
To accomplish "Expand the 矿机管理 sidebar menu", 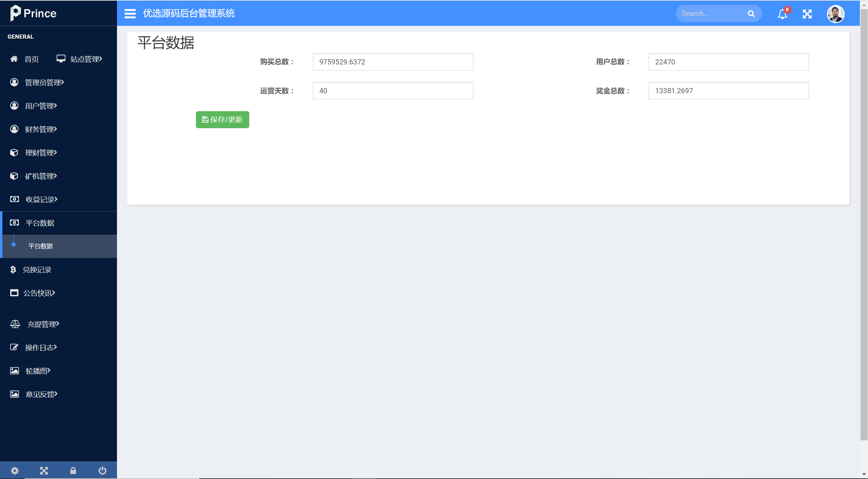I will click(41, 176).
